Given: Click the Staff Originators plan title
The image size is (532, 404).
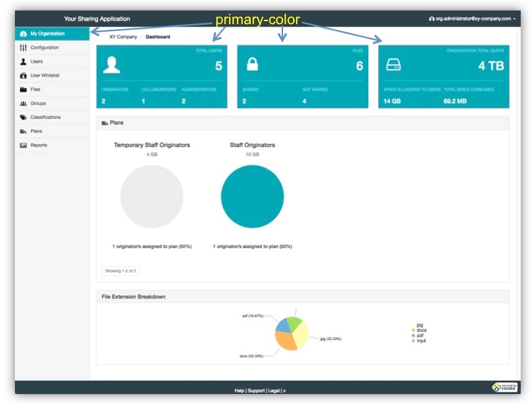Looking at the screenshot, I should pos(253,145).
